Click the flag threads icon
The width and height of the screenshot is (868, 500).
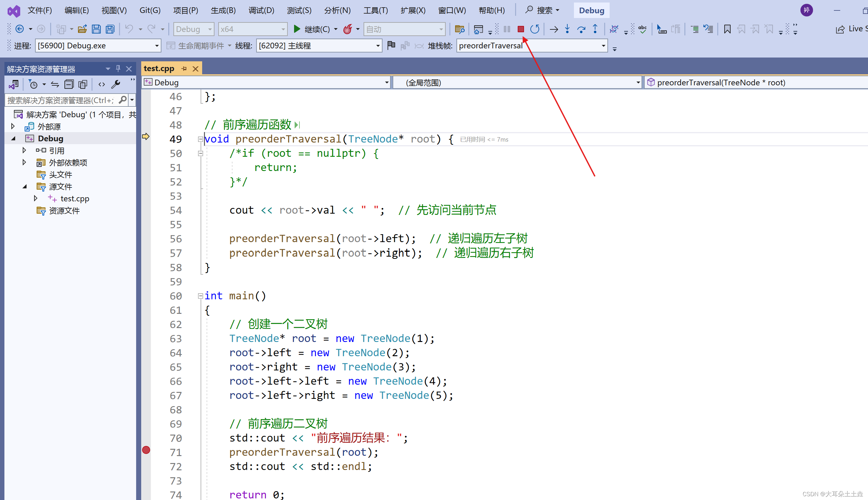pyautogui.click(x=391, y=45)
